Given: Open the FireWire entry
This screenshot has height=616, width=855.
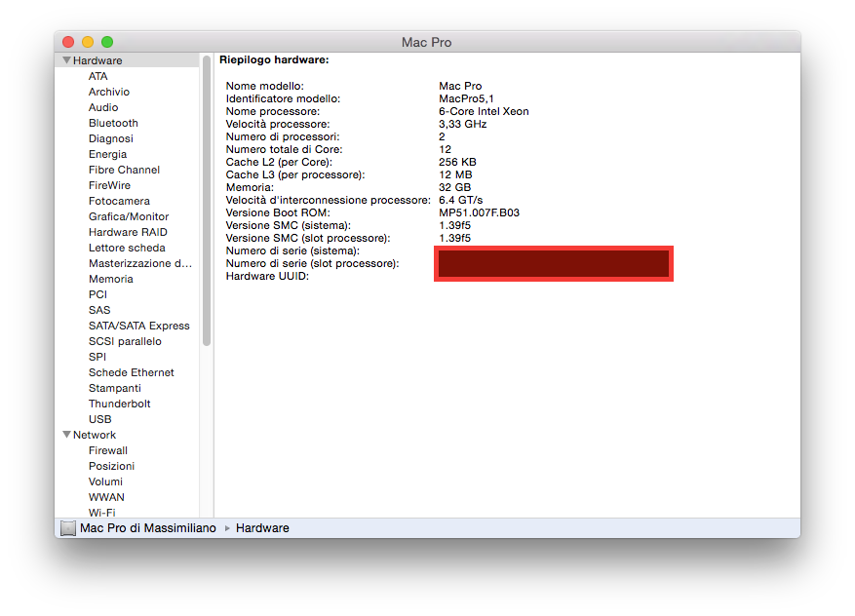Looking at the screenshot, I should tap(109, 185).
